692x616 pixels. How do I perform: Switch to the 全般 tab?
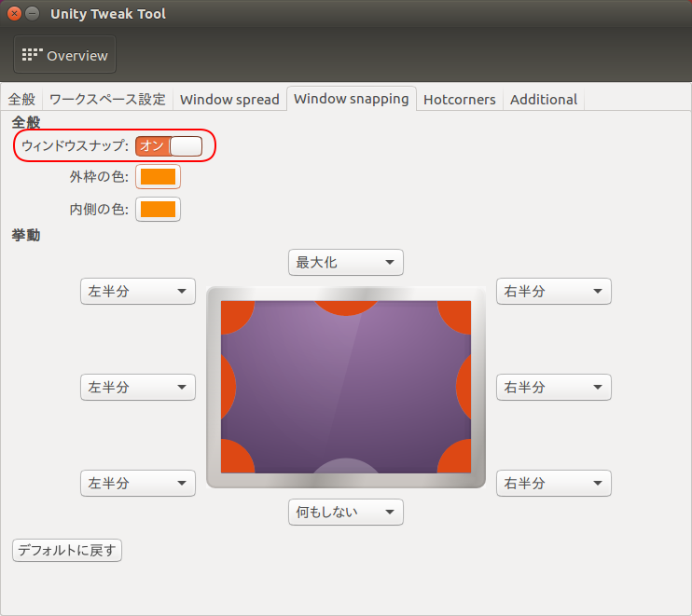point(21,99)
